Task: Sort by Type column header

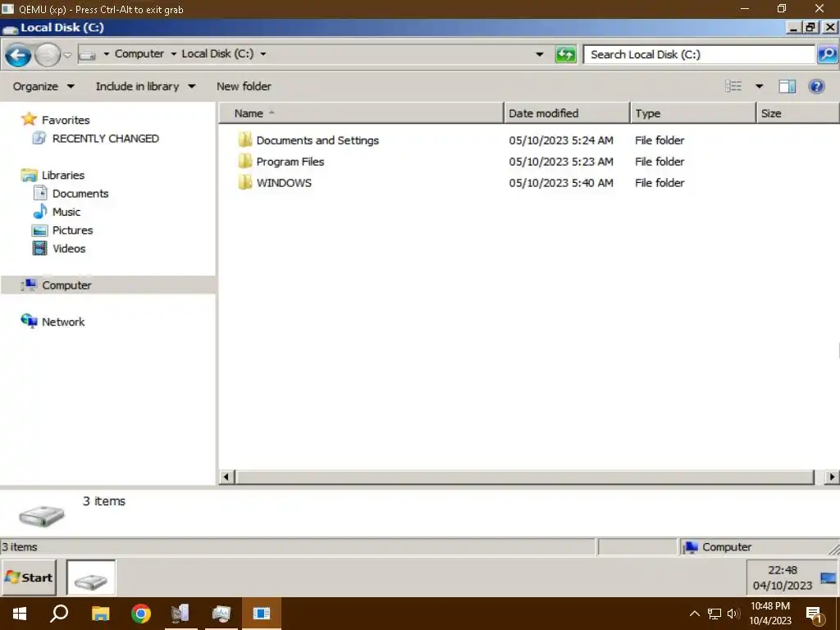Action: pyautogui.click(x=692, y=113)
